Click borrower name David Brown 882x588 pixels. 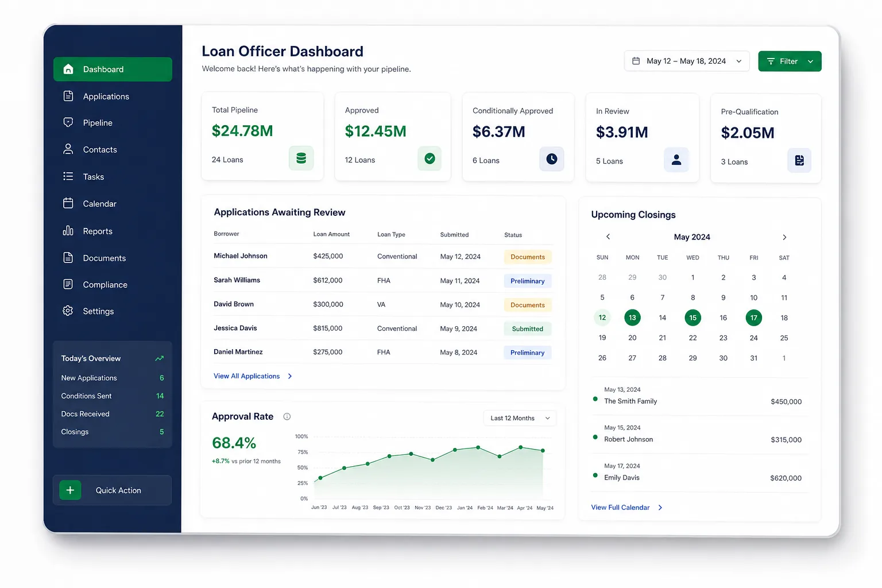pos(234,304)
